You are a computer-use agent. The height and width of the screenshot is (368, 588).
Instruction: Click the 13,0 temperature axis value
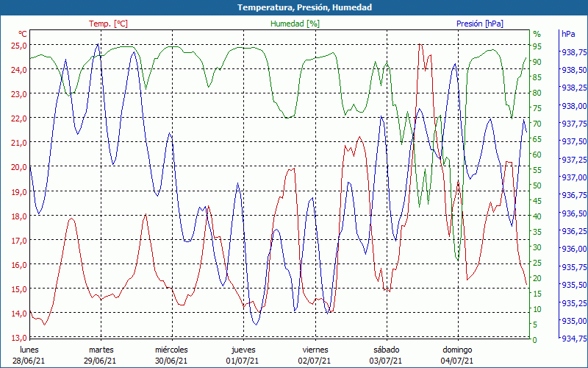click(x=20, y=339)
